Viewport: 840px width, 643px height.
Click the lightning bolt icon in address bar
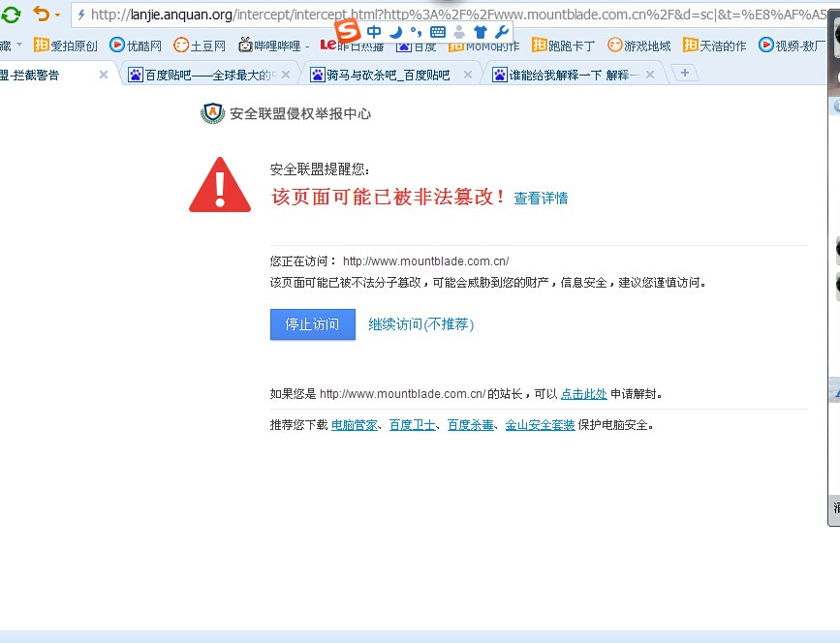[81, 15]
